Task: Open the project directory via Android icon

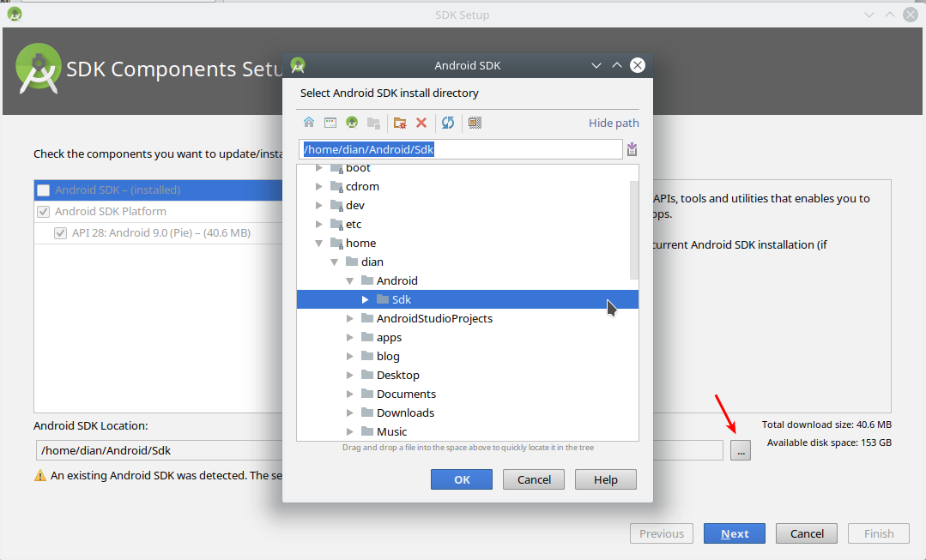Action: click(x=351, y=123)
